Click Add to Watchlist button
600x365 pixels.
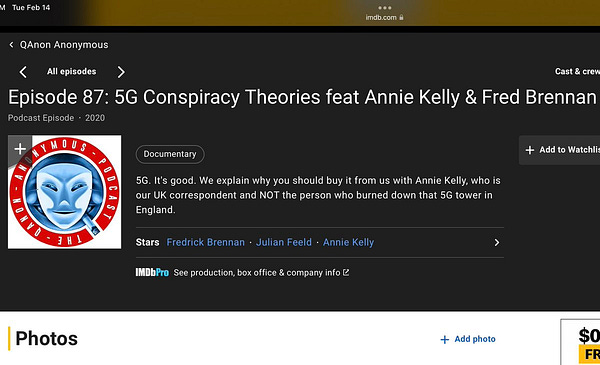(559, 150)
